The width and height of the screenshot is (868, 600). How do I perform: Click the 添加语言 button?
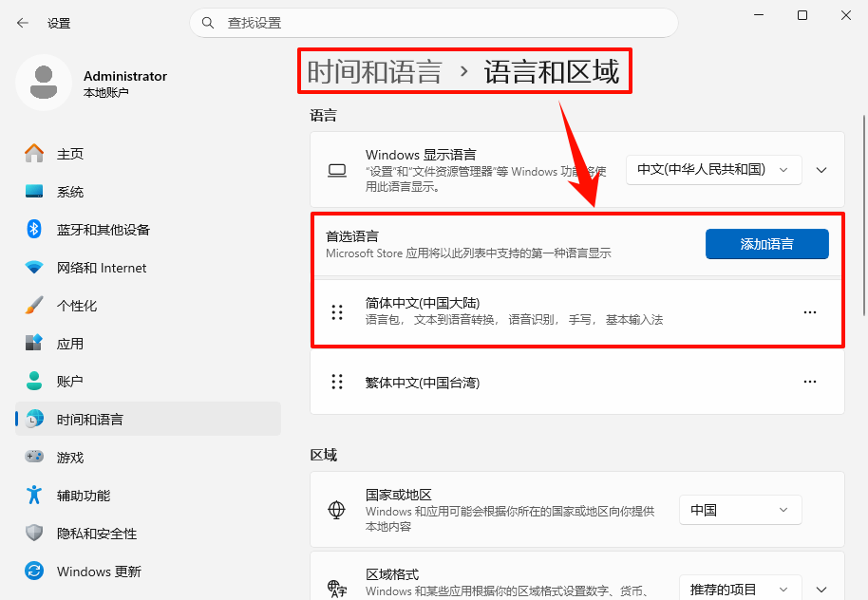tap(766, 244)
